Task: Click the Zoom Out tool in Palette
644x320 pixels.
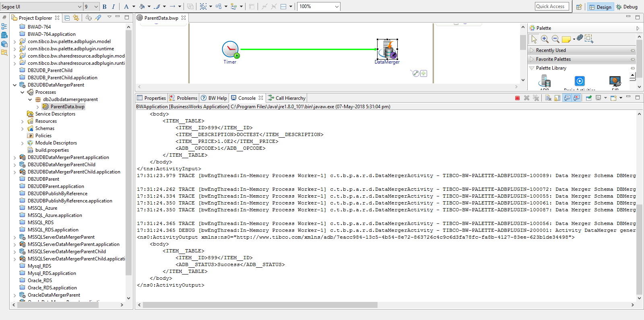Action: click(555, 39)
